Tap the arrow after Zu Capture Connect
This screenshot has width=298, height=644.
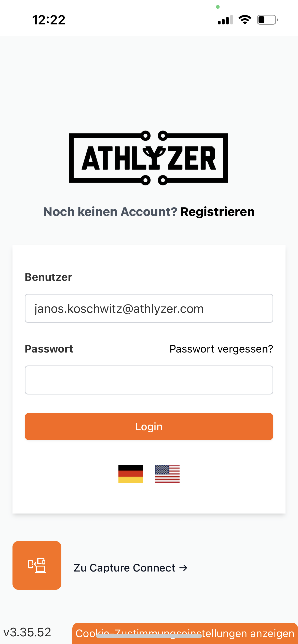tap(183, 568)
